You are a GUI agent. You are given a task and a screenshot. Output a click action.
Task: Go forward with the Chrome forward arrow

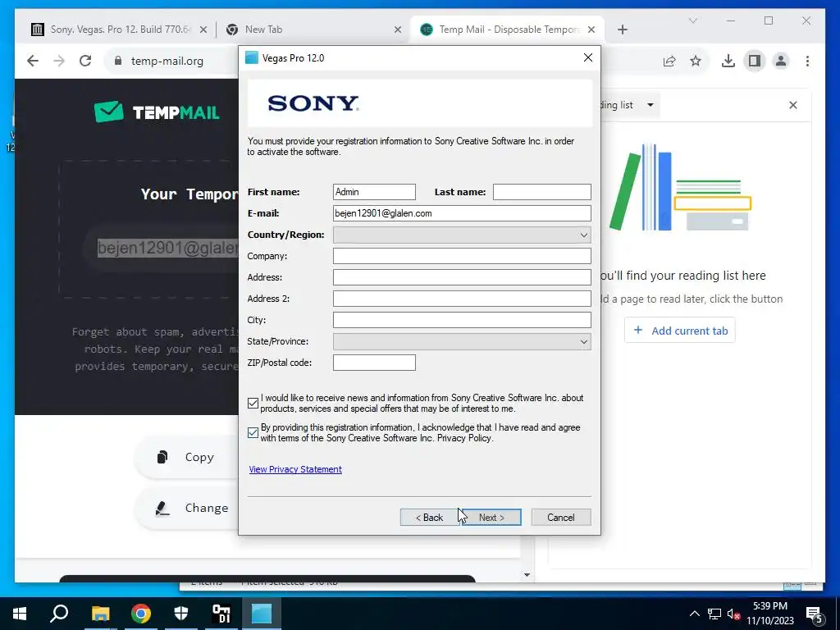(59, 61)
